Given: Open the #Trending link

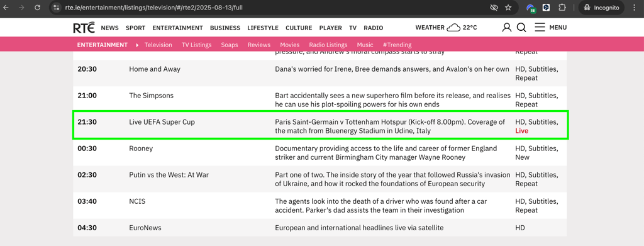Looking at the screenshot, I should (x=397, y=45).
